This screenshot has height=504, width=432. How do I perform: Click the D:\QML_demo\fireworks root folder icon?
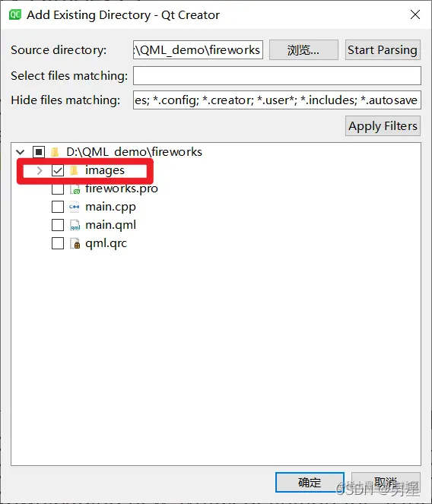click(56, 152)
